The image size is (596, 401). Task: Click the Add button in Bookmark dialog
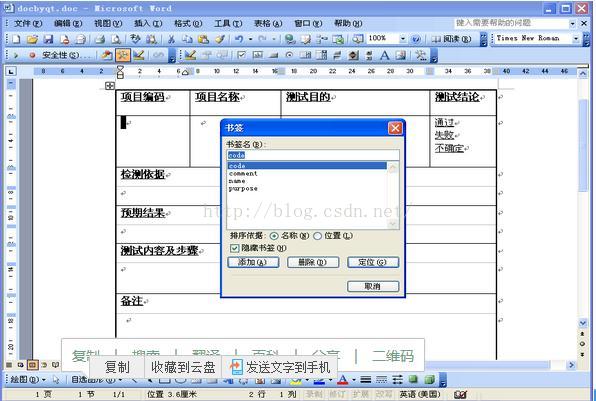pos(253,262)
